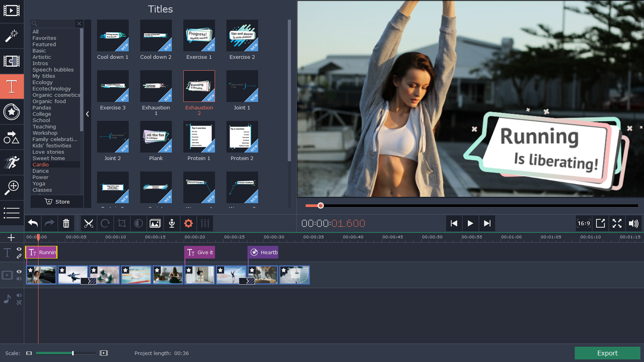This screenshot has height=362, width=644.
Task: Choose the Yoga category from the list
Action: [x=39, y=183]
